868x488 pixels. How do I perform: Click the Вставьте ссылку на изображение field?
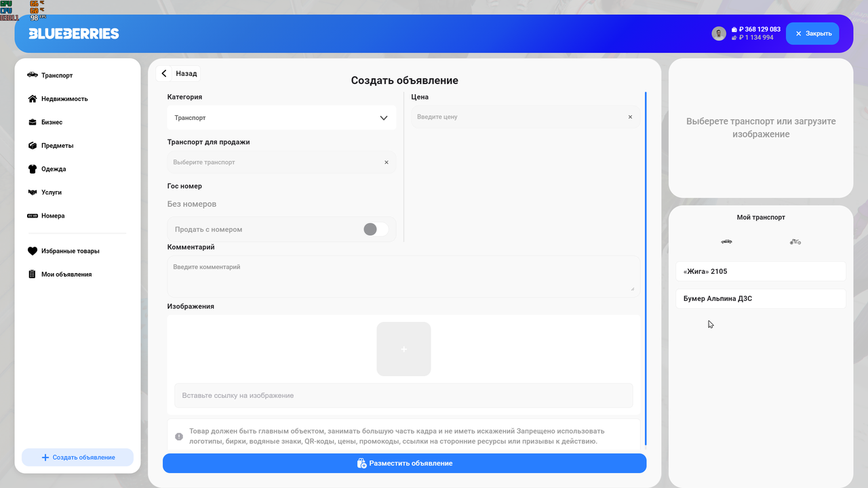coord(403,395)
